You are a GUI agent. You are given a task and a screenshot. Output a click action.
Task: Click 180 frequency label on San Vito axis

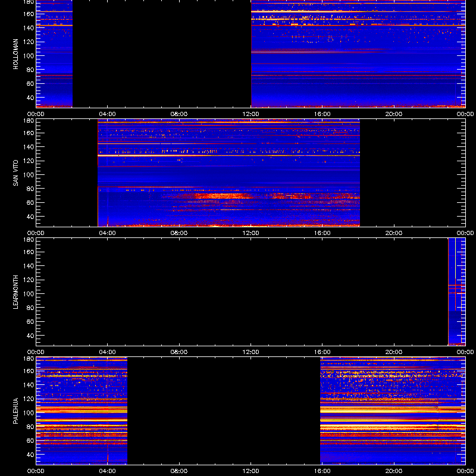(30, 121)
